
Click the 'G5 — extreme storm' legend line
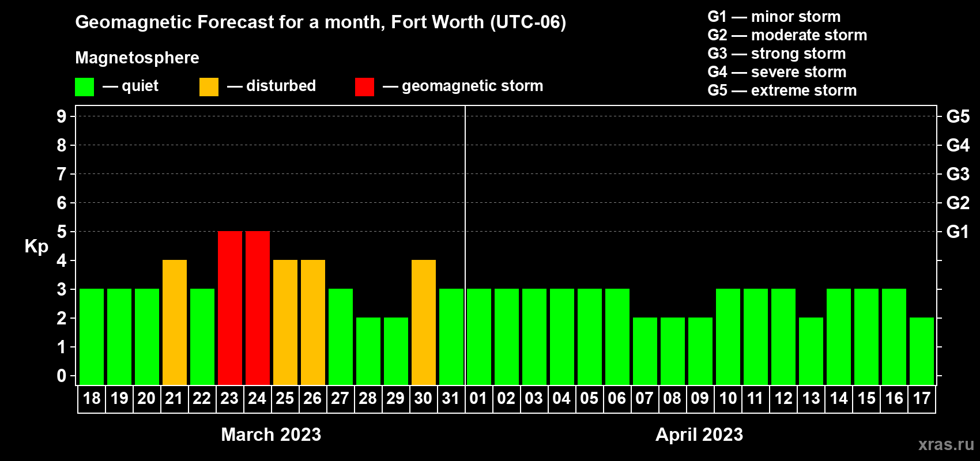click(x=782, y=90)
